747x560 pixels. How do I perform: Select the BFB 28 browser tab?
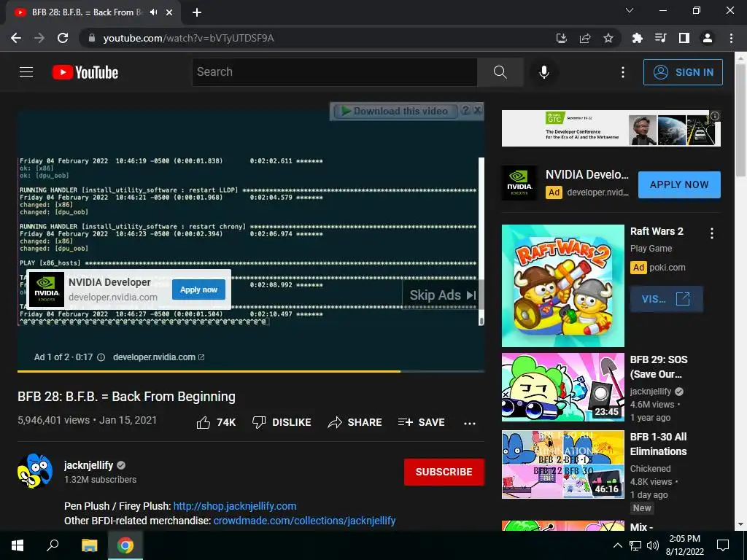(93, 12)
